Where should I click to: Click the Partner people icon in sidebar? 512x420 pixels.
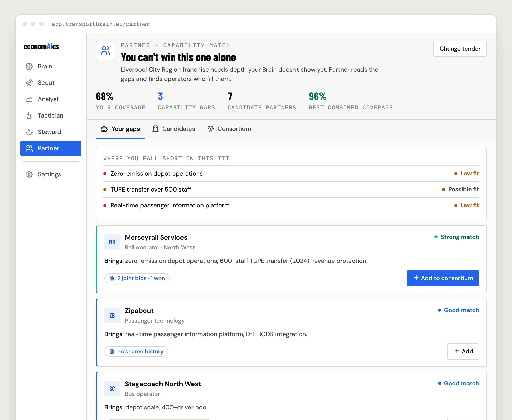[29, 148]
